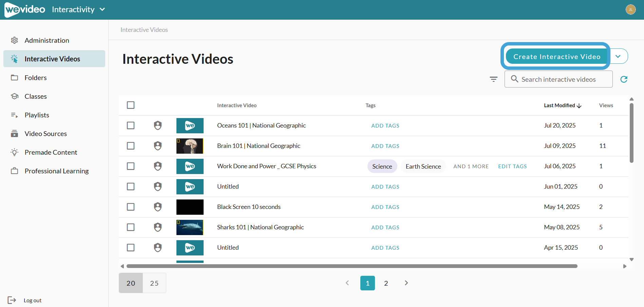Open the Sharks 101 video thumbnail

190,227
